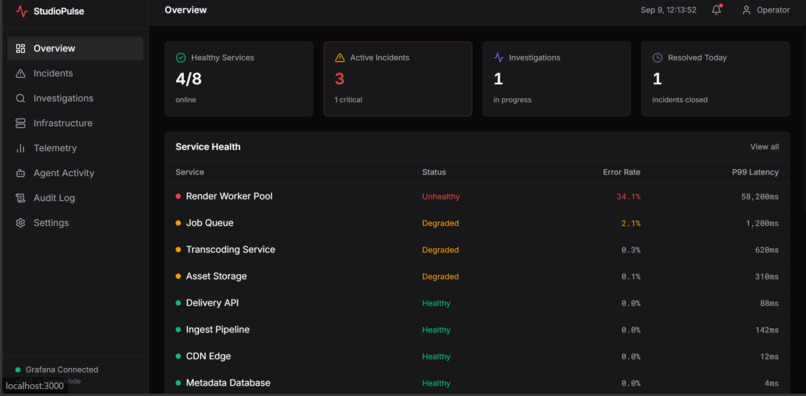Click the Healthy Services checkmark icon
806x396 pixels.
click(x=180, y=58)
